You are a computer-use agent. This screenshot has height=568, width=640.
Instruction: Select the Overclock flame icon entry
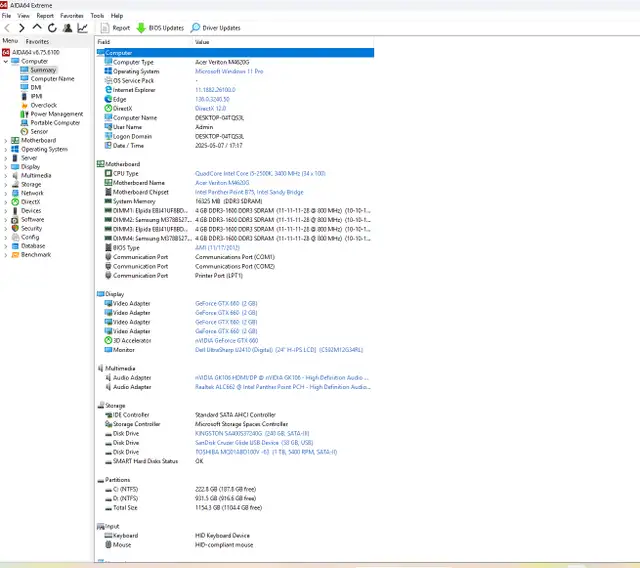24,105
